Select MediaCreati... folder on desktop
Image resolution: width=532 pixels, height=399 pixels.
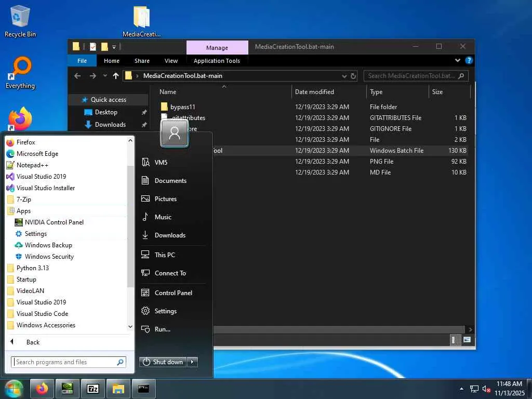pyautogui.click(x=141, y=21)
